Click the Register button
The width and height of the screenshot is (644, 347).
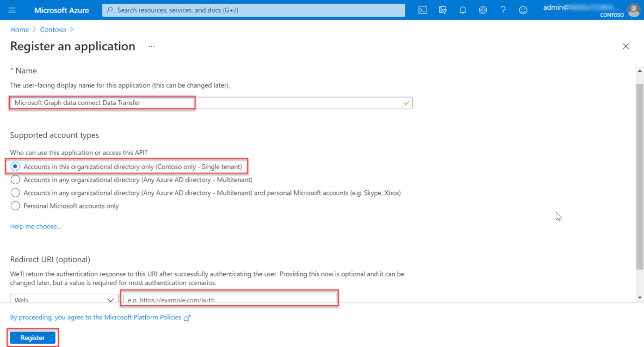[x=32, y=337]
